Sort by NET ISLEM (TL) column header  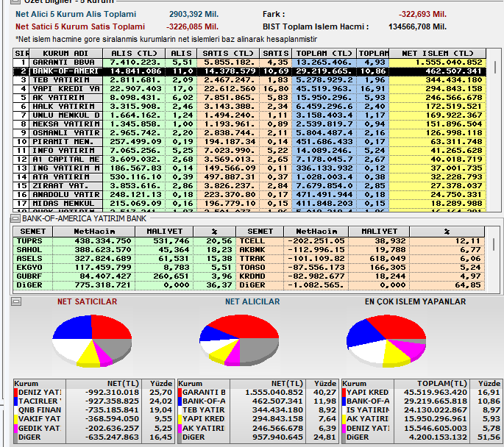coord(438,54)
